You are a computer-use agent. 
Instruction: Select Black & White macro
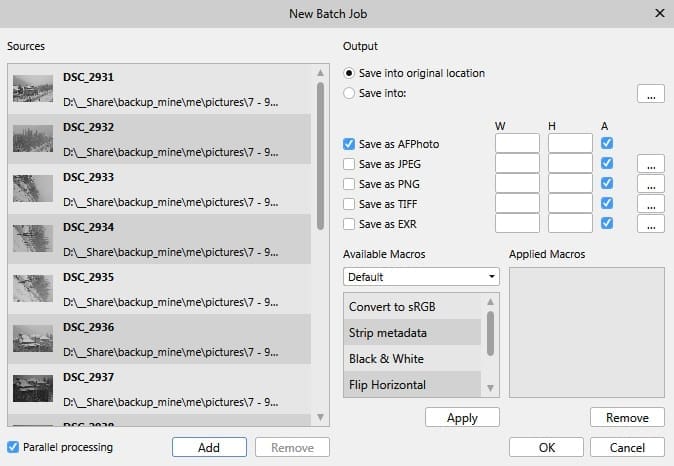(x=412, y=359)
